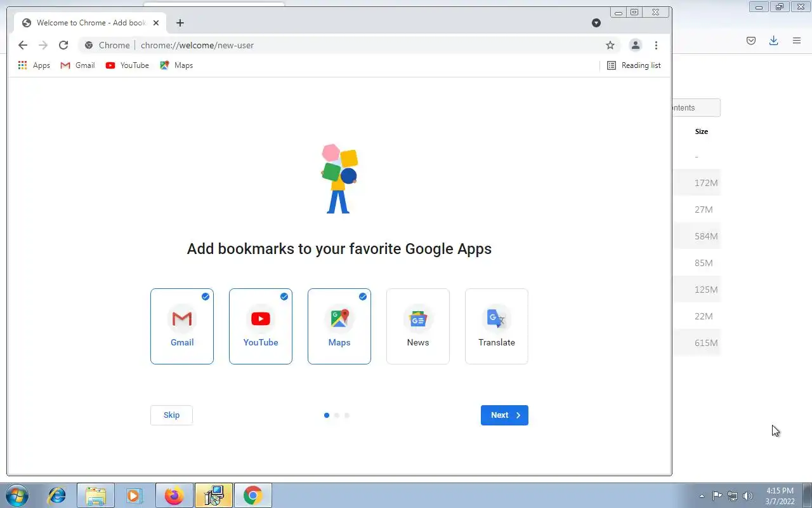Click the taskbar clock showing 4:15 PM
The image size is (812, 508).
tap(780, 496)
